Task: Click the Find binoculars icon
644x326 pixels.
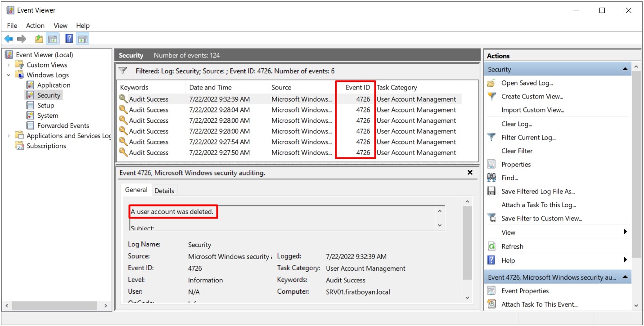Action: click(x=492, y=178)
